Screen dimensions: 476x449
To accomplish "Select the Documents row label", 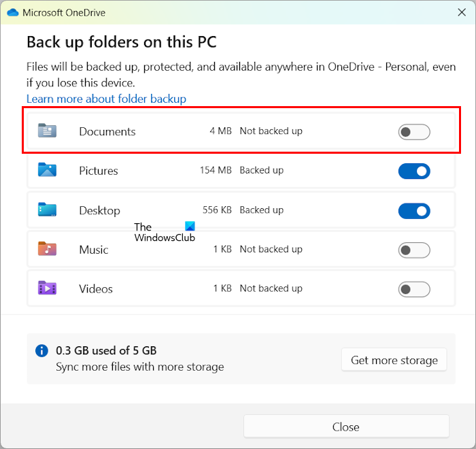I will point(107,131).
